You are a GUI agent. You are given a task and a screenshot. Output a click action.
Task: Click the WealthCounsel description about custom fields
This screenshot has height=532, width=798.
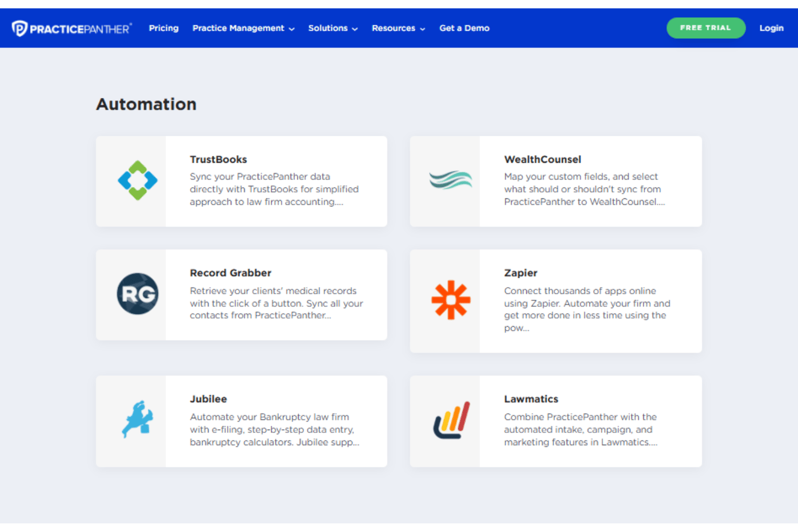click(584, 189)
